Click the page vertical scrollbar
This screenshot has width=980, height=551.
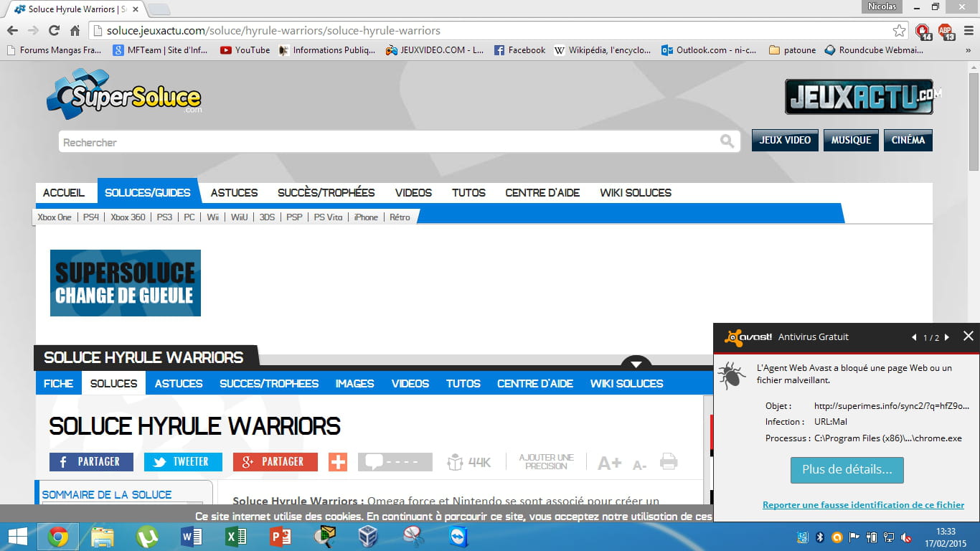pos(974,121)
